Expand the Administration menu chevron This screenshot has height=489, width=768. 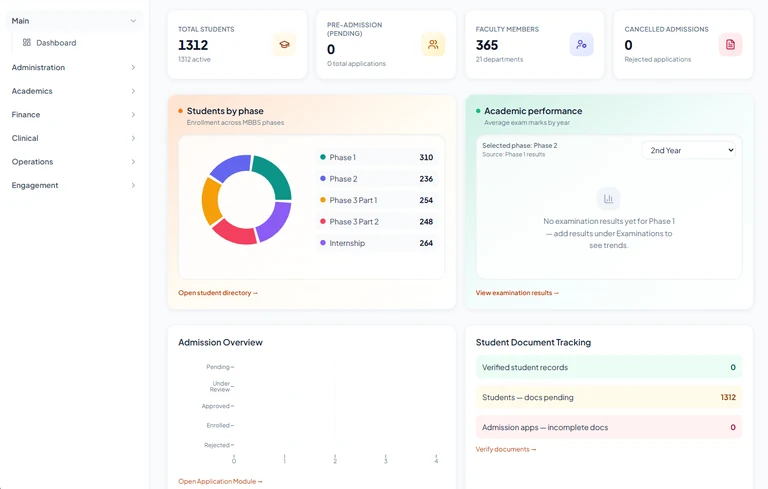[x=133, y=68]
